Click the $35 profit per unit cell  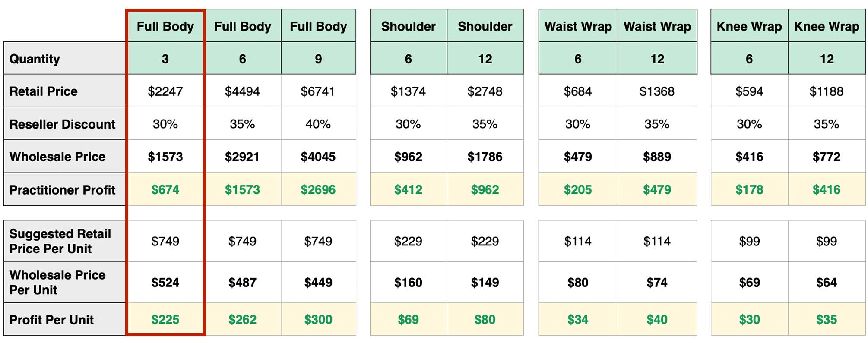click(x=827, y=319)
